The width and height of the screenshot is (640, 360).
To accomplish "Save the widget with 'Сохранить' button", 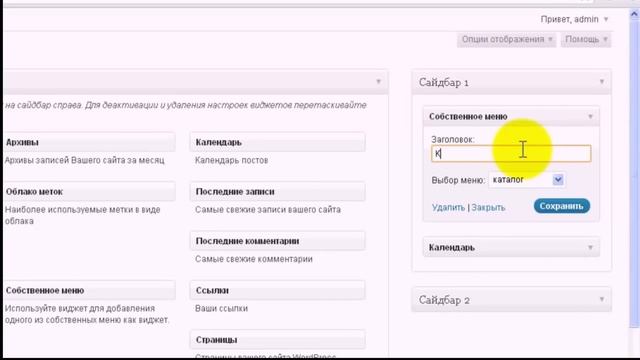I will point(562,206).
